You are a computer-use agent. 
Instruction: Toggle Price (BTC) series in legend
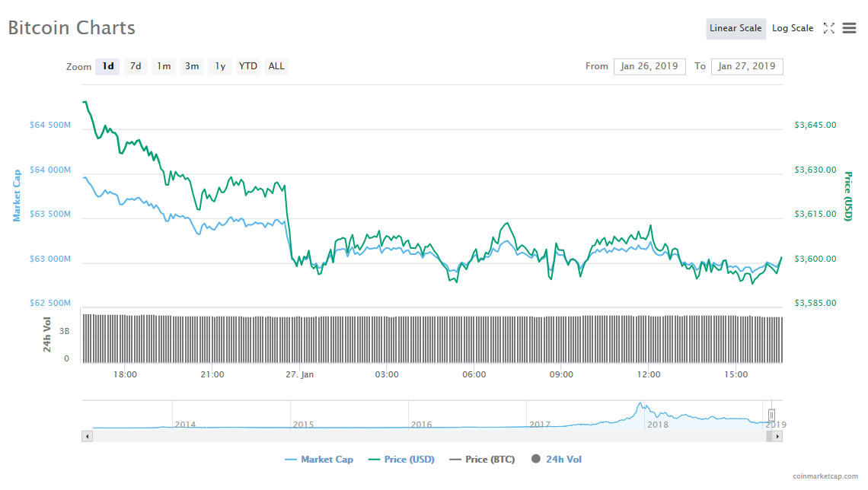pyautogui.click(x=482, y=460)
